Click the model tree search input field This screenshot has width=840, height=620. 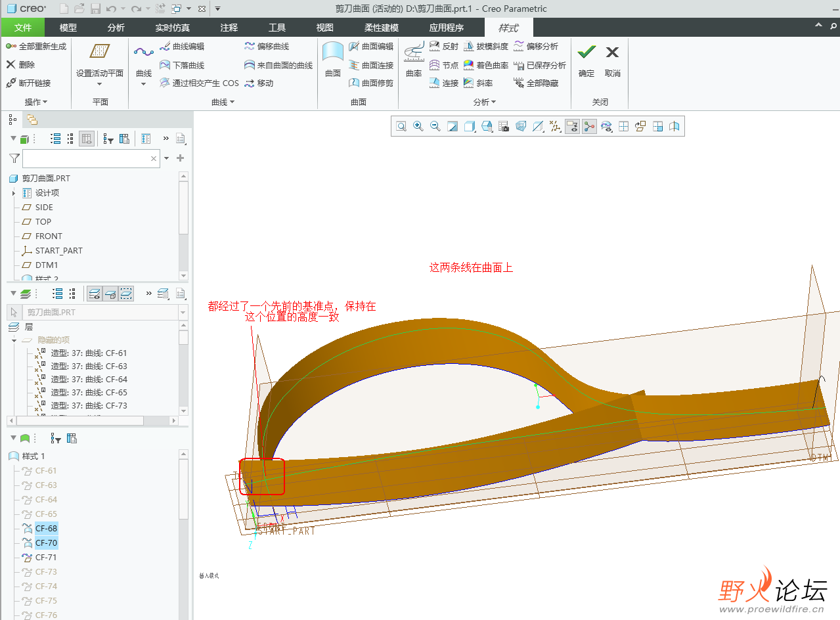pyautogui.click(x=91, y=158)
